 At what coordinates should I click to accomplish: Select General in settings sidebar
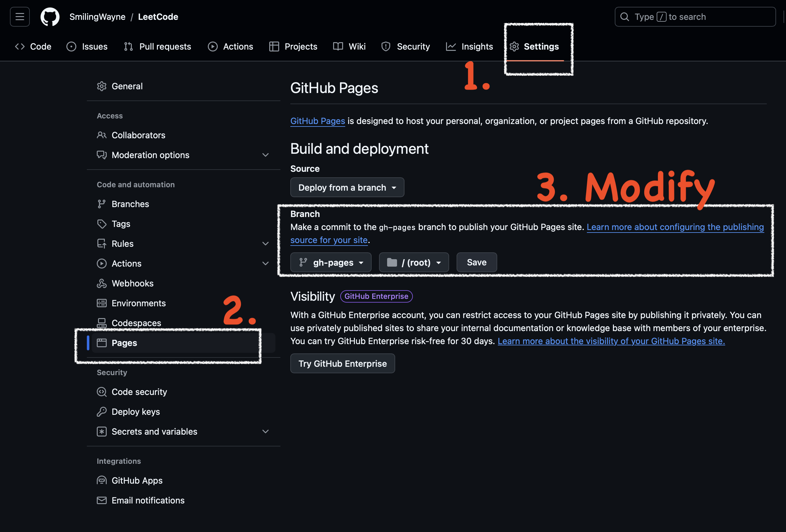pyautogui.click(x=184, y=86)
